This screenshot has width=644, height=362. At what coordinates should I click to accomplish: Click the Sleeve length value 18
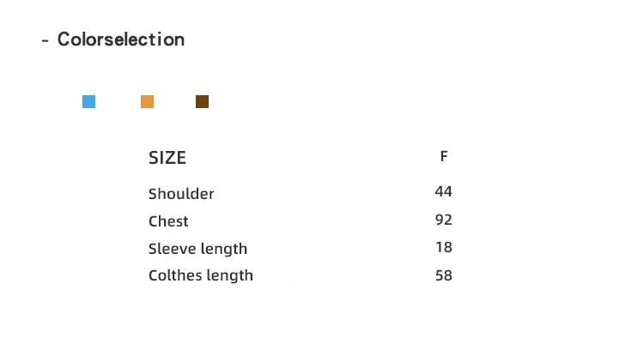point(443,247)
